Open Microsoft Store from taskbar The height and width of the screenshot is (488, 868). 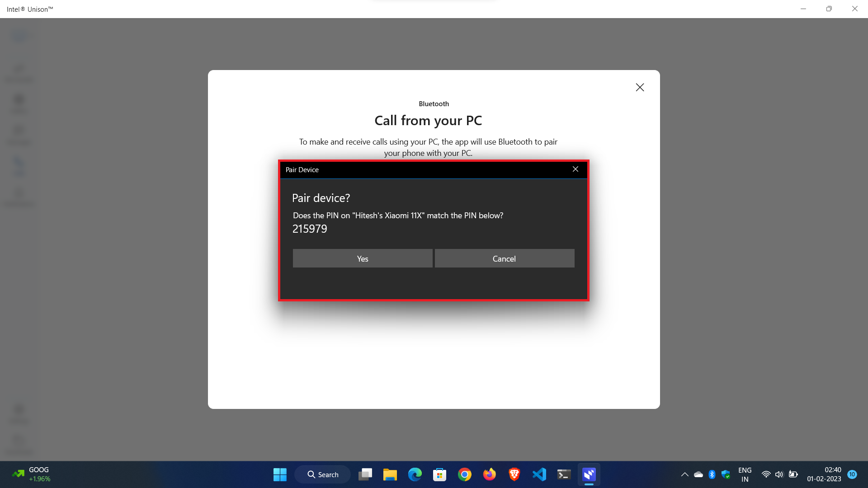tap(440, 474)
